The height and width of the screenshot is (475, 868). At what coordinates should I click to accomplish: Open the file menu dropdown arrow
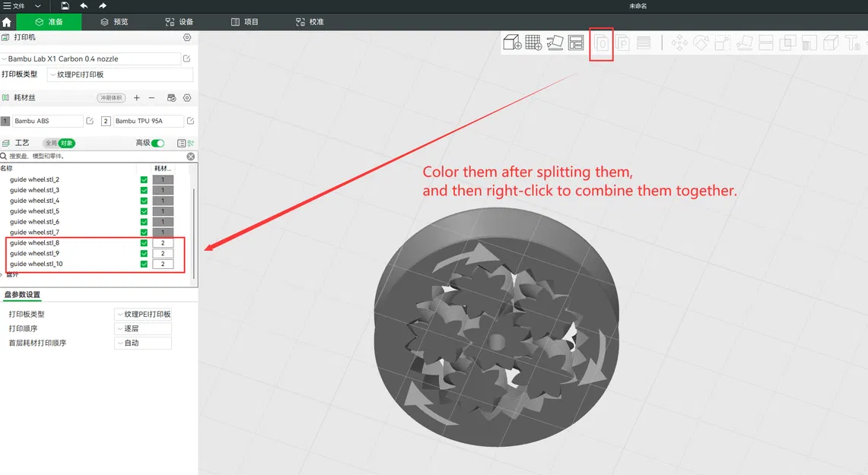37,6
